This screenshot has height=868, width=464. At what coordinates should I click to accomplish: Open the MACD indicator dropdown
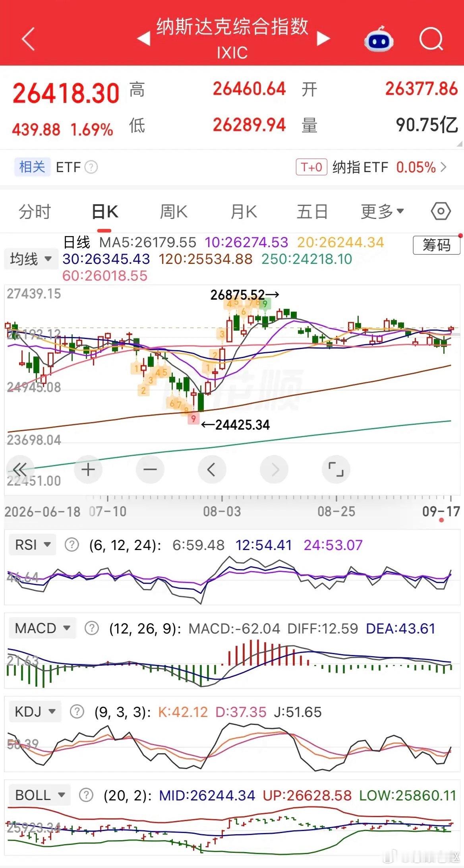coord(42,628)
